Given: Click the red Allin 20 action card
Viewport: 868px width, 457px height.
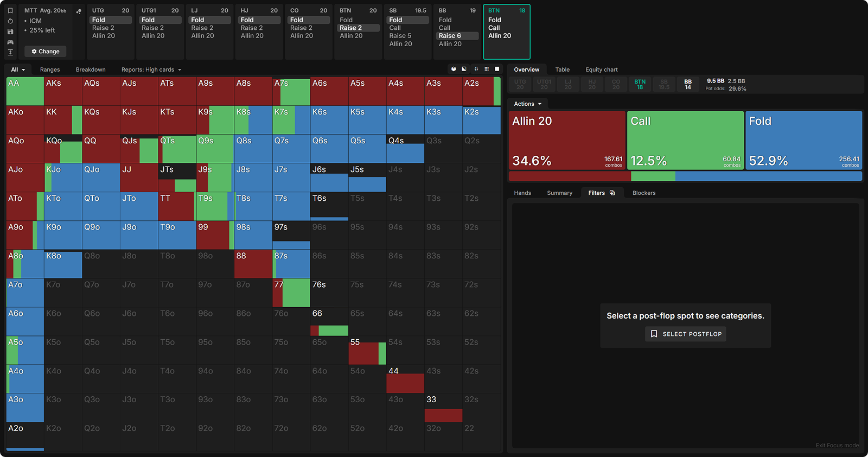Looking at the screenshot, I should tap(567, 140).
